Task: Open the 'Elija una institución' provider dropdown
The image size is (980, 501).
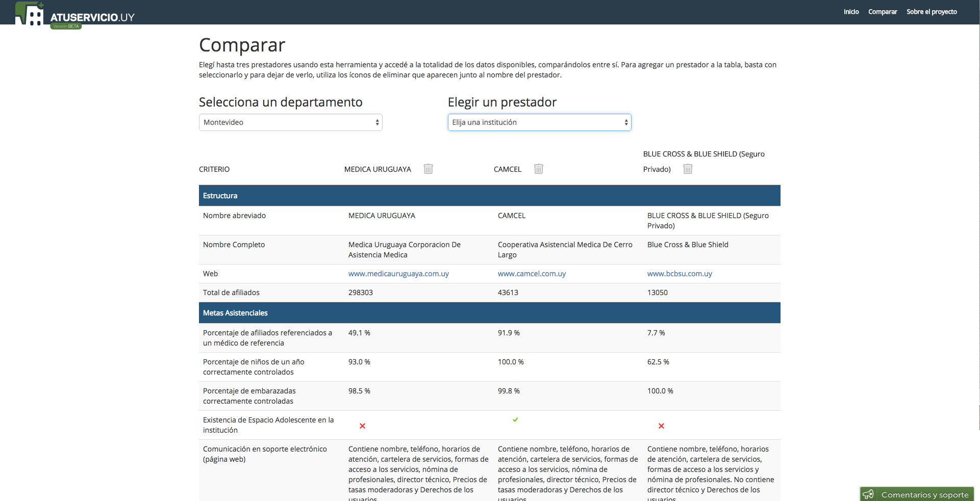Action: point(539,122)
